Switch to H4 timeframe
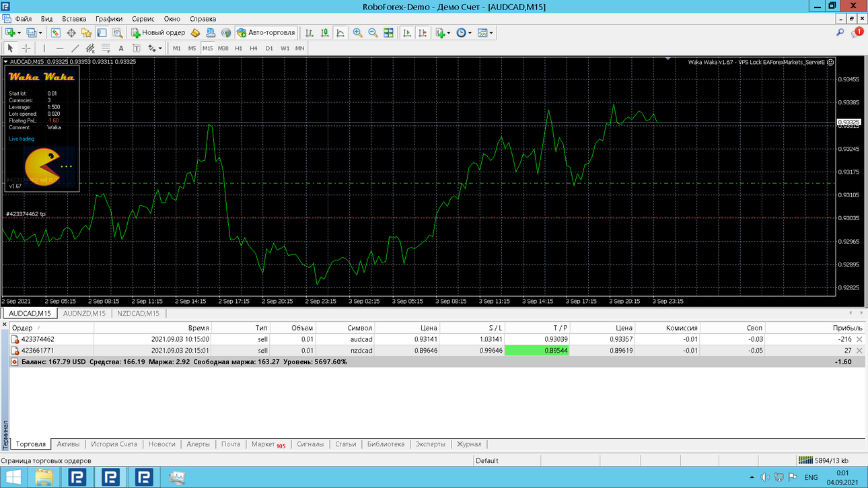This screenshot has height=488, width=868. (254, 48)
